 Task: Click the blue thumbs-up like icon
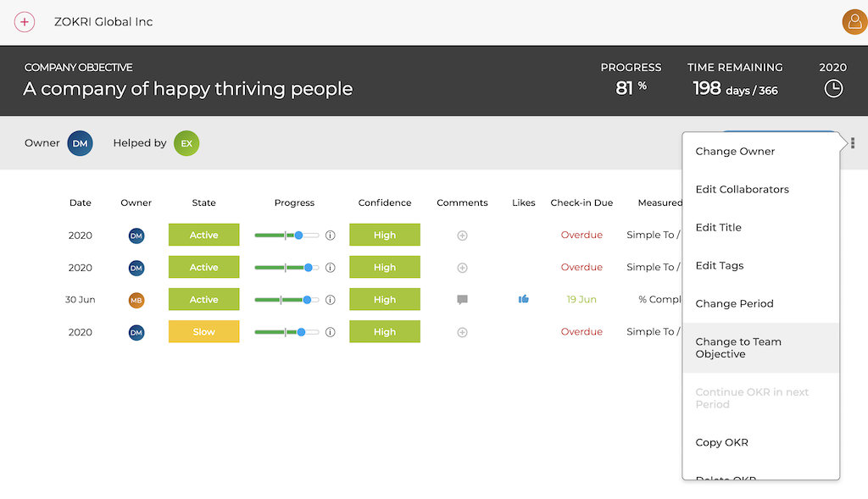(x=524, y=299)
